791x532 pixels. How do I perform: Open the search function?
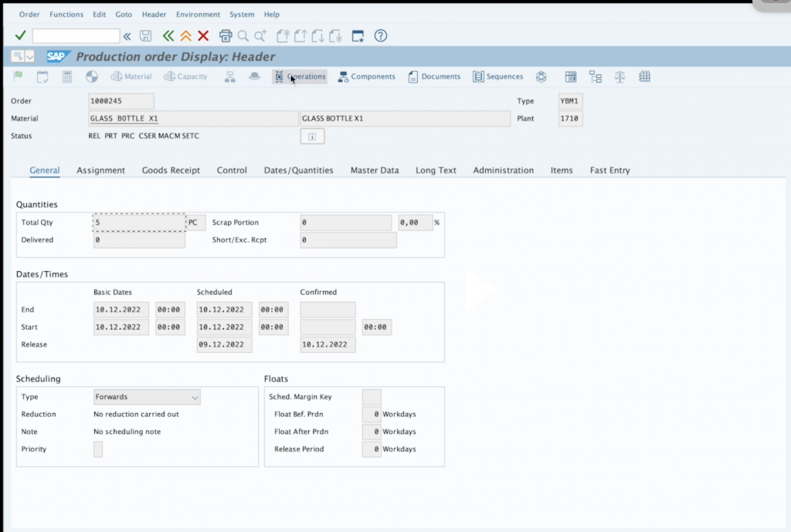pos(242,36)
